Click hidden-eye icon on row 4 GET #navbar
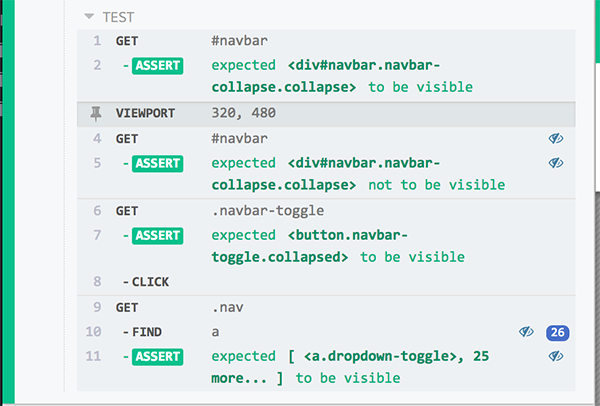600x406 pixels. tap(555, 139)
